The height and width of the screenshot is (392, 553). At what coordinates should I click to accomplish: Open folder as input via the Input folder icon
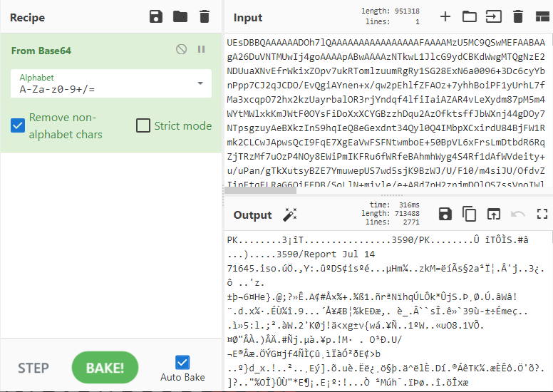coord(470,16)
